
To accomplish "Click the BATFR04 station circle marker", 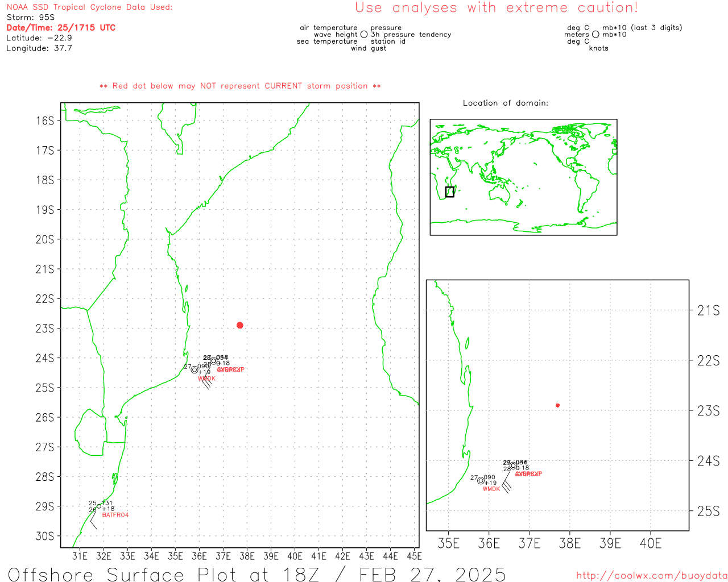I will 99,506.
